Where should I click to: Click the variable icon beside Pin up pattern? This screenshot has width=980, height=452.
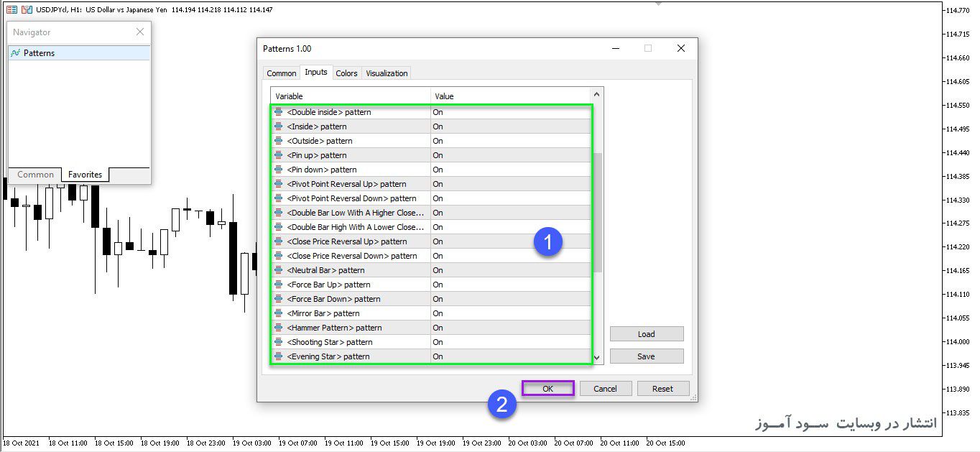point(279,155)
